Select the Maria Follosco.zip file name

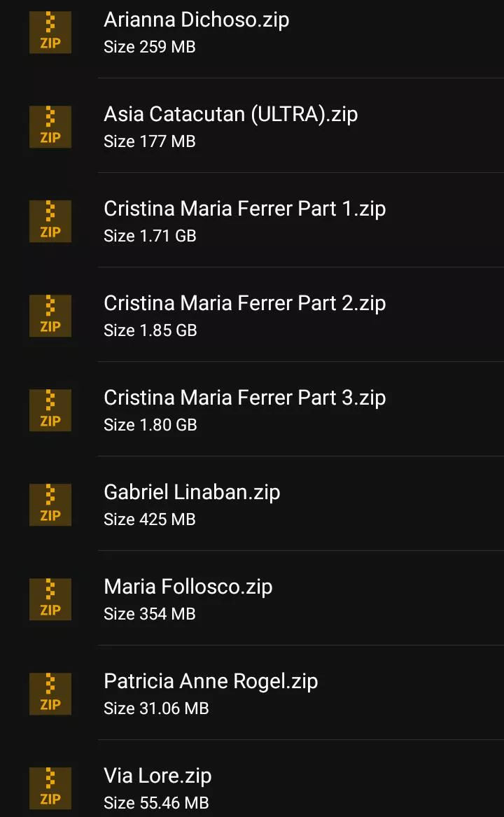pos(188,587)
